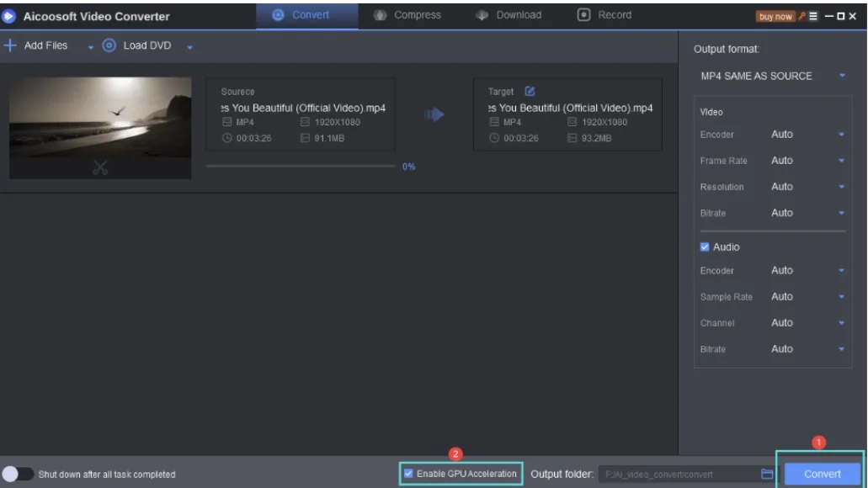The width and height of the screenshot is (868, 488).
Task: Open the hamburger menu icon in title bar
Action: tap(814, 16)
